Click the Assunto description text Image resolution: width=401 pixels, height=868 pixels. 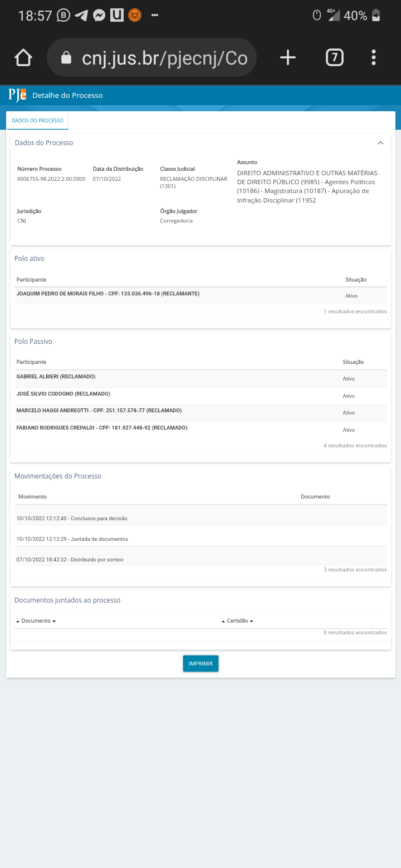tap(307, 186)
